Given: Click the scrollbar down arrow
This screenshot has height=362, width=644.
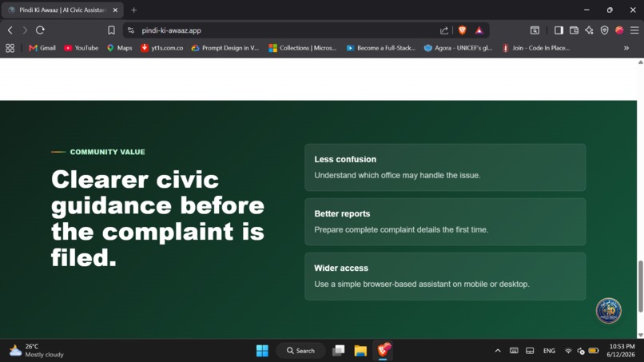Looking at the screenshot, I should (640, 335).
